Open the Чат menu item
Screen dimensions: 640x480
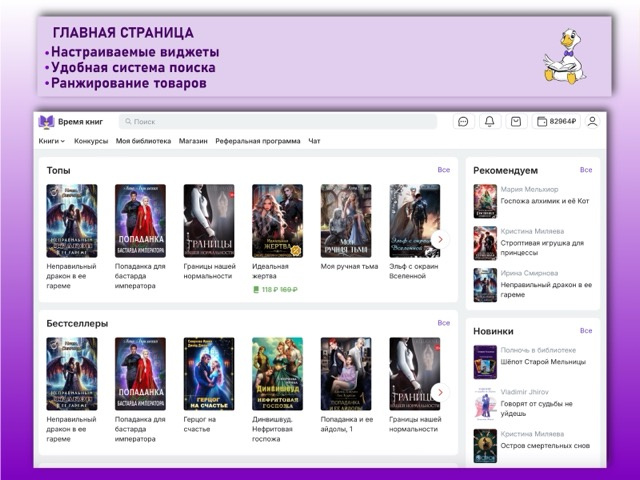point(314,141)
